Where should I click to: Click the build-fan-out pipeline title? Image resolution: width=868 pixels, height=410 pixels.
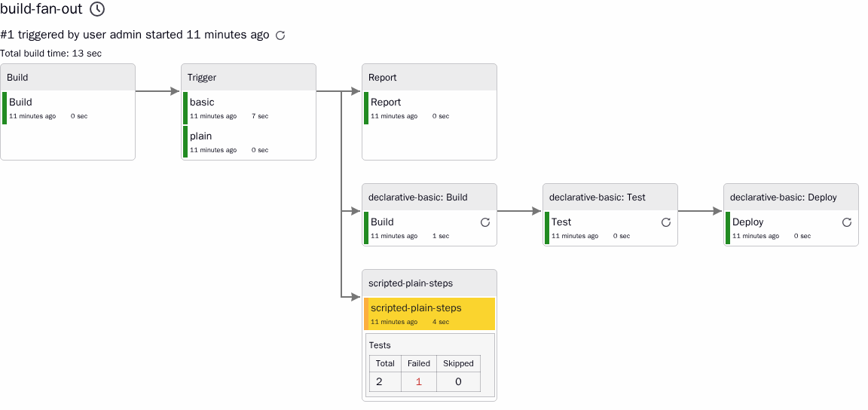tap(41, 9)
